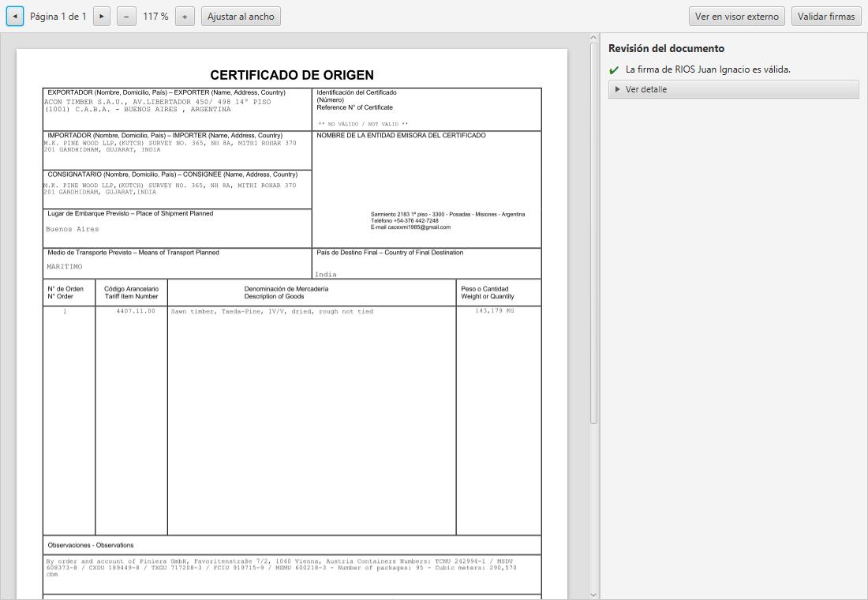This screenshot has height=600, width=868.
Task: Click the Observaciones - Observations label
Action: tap(91, 546)
